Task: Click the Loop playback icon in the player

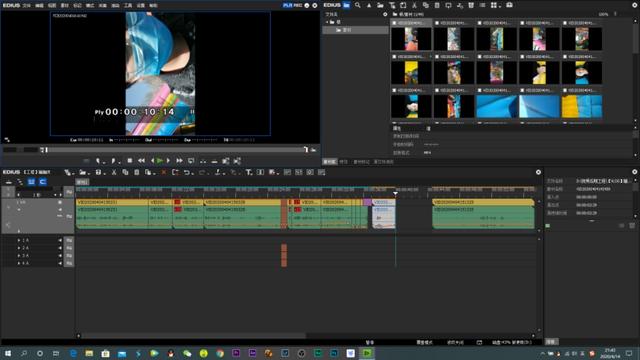Action: pyautogui.click(x=191, y=161)
